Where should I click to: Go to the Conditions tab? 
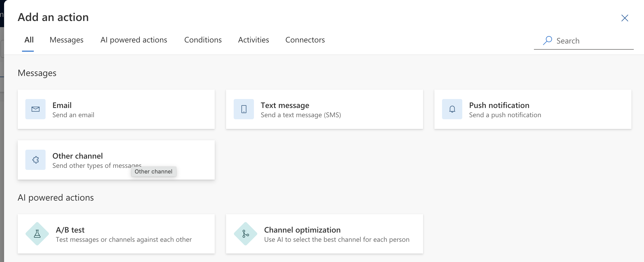point(203,40)
